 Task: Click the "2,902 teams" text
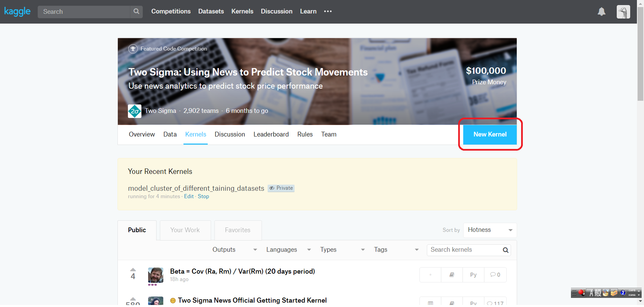coord(201,111)
